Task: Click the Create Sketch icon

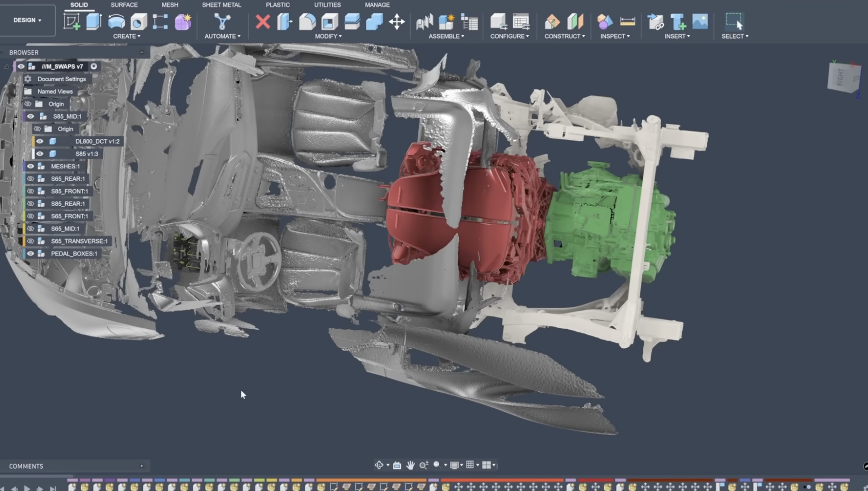Action: (71, 22)
